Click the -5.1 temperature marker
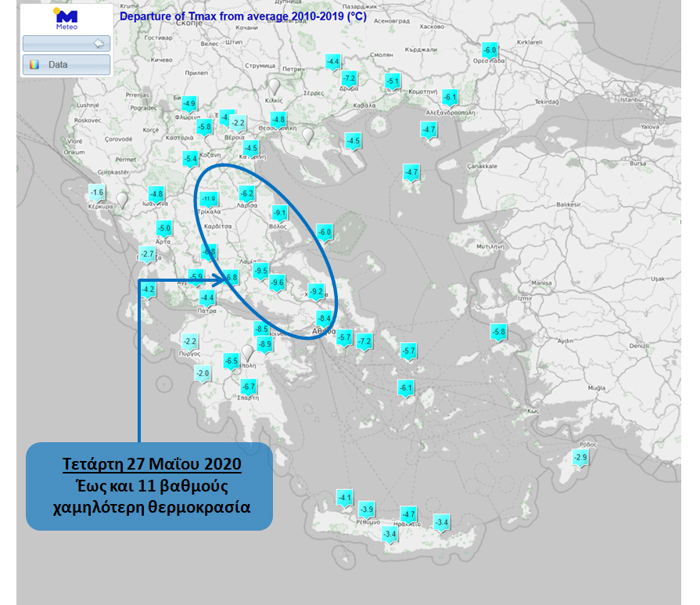Viewport: 700px width, 605px height. [x=393, y=82]
